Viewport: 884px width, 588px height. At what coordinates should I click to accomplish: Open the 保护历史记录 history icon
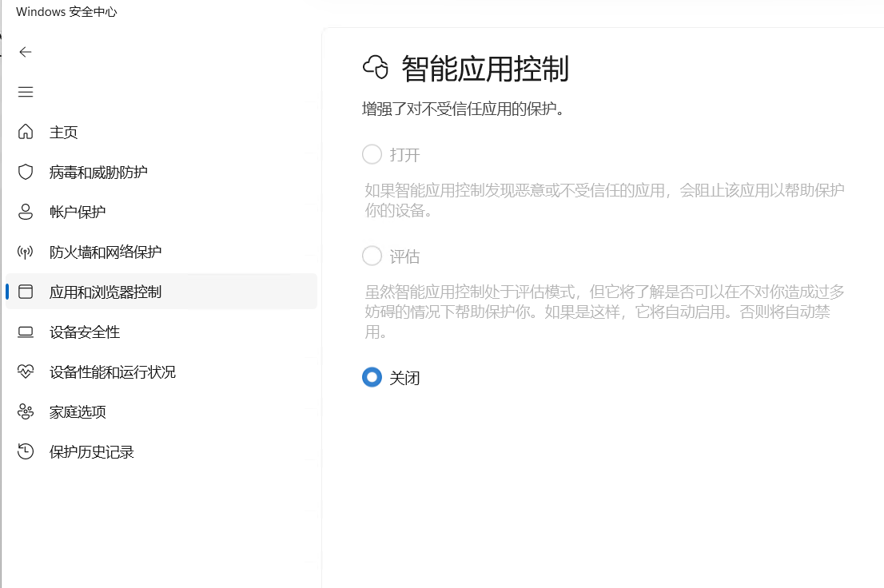25,451
